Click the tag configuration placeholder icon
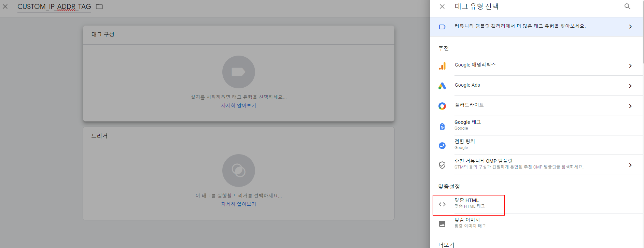This screenshot has width=644, height=248. [239, 72]
